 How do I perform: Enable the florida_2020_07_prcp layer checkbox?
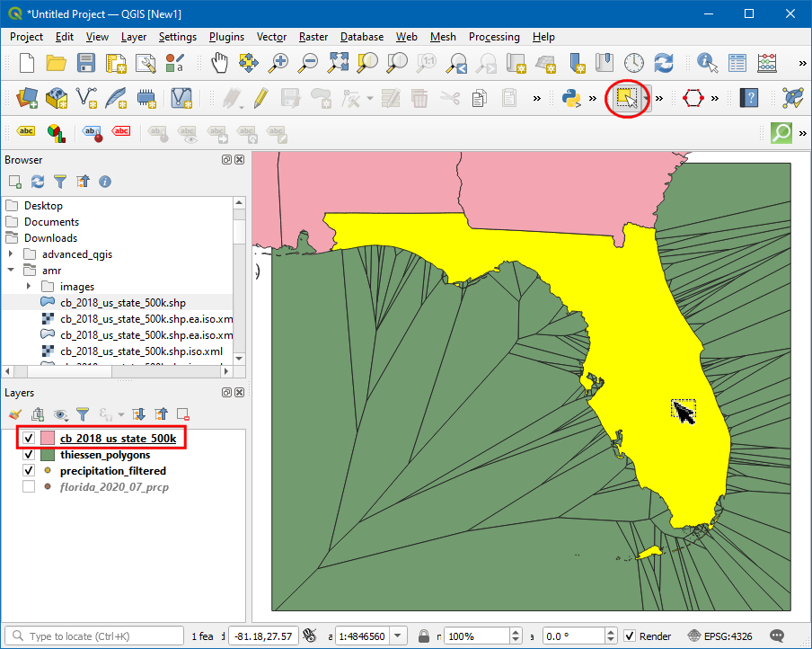[x=29, y=487]
